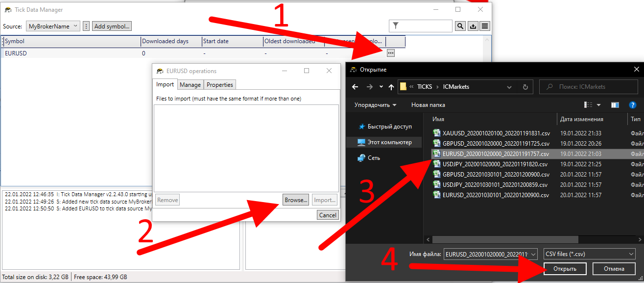644x283 pixels.
Task: Switch to the Properties tab
Action: pyautogui.click(x=219, y=85)
